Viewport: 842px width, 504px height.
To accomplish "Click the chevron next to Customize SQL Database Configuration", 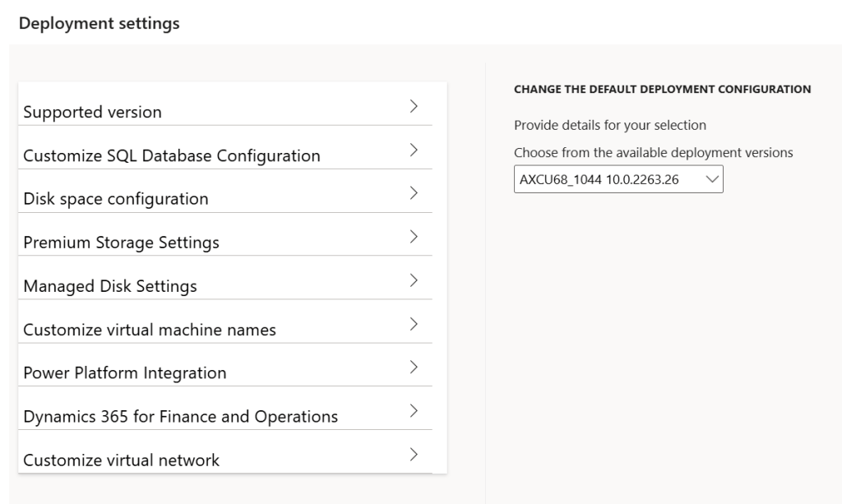I will pyautogui.click(x=414, y=150).
